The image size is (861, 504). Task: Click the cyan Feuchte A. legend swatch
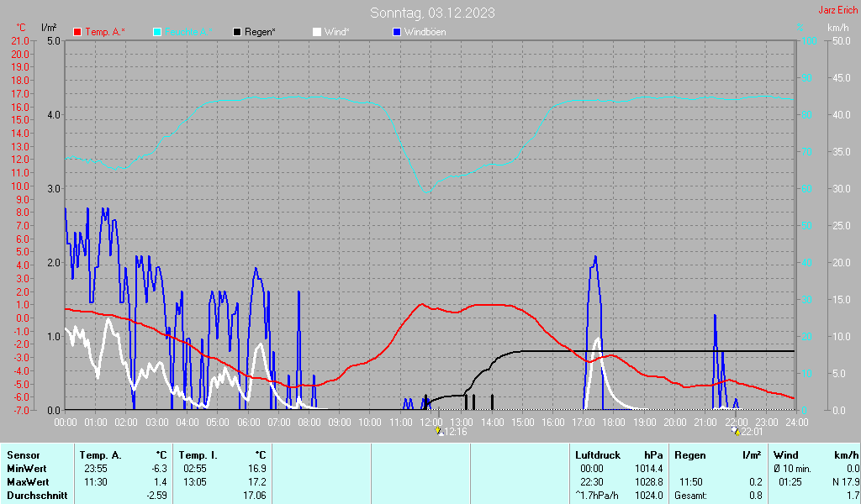point(157,33)
